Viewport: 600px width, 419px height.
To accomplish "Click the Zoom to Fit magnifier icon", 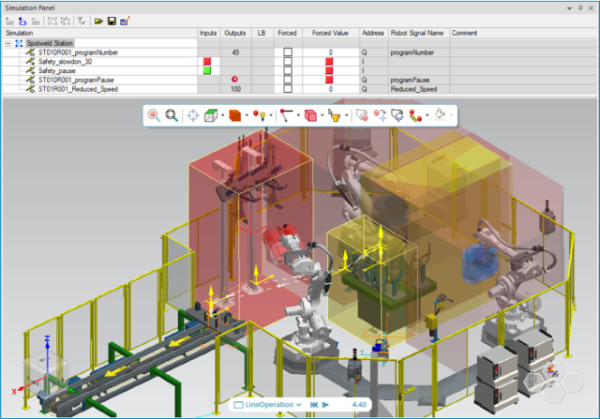I will click(x=171, y=115).
